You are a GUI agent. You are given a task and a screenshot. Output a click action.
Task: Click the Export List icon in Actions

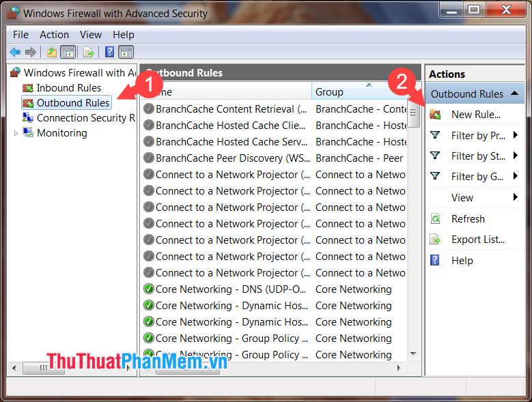coord(435,240)
